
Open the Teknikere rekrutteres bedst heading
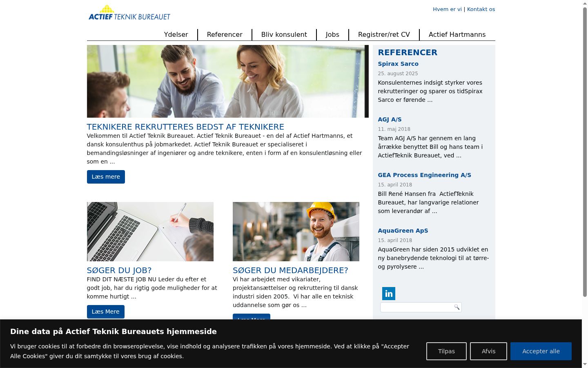(185, 127)
